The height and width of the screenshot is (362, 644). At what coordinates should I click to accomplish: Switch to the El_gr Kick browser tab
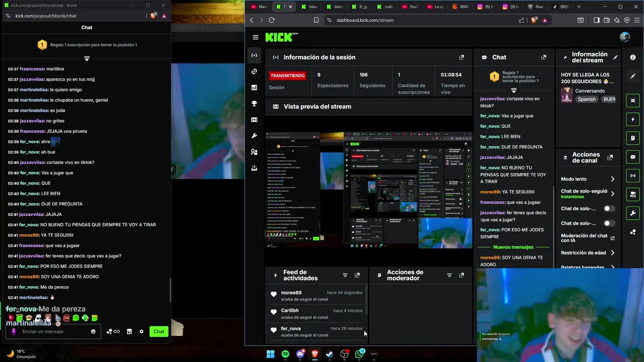[361, 7]
